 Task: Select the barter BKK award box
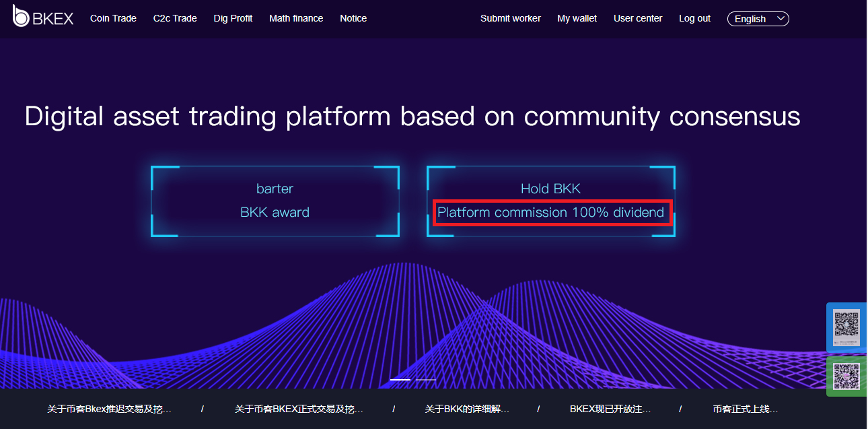[275, 201]
